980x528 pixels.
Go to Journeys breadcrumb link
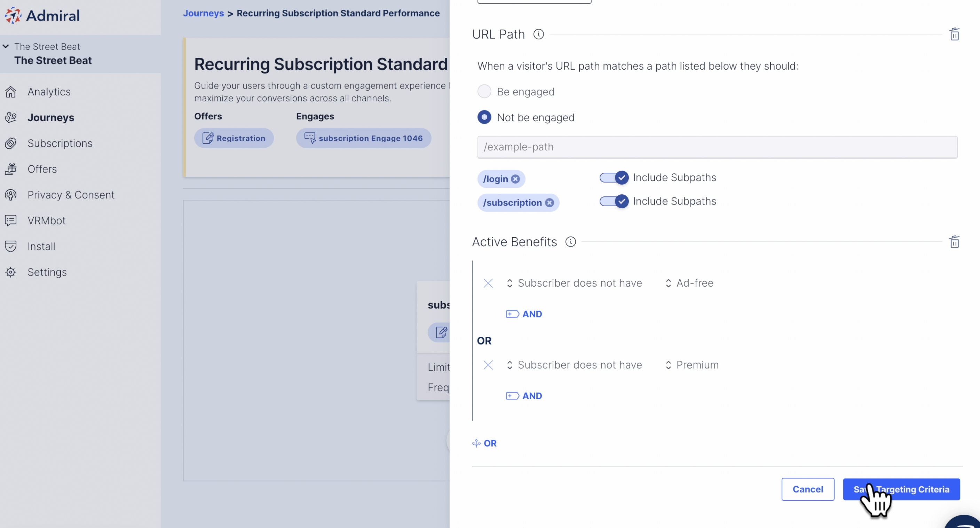pos(204,13)
